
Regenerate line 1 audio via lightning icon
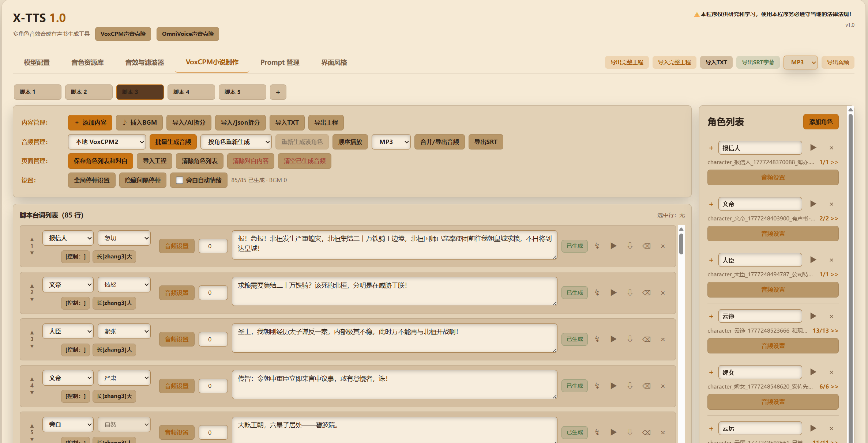[x=597, y=246]
